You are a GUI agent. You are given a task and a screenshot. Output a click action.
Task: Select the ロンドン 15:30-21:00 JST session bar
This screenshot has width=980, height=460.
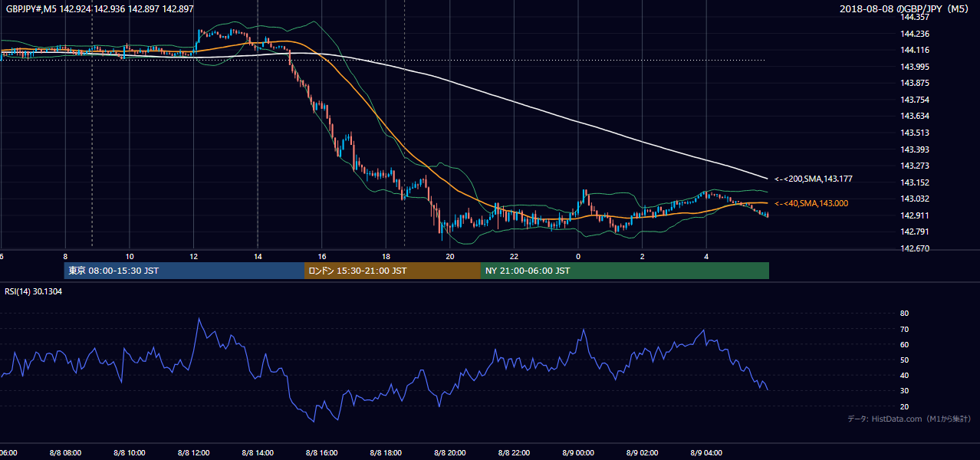[393, 271]
